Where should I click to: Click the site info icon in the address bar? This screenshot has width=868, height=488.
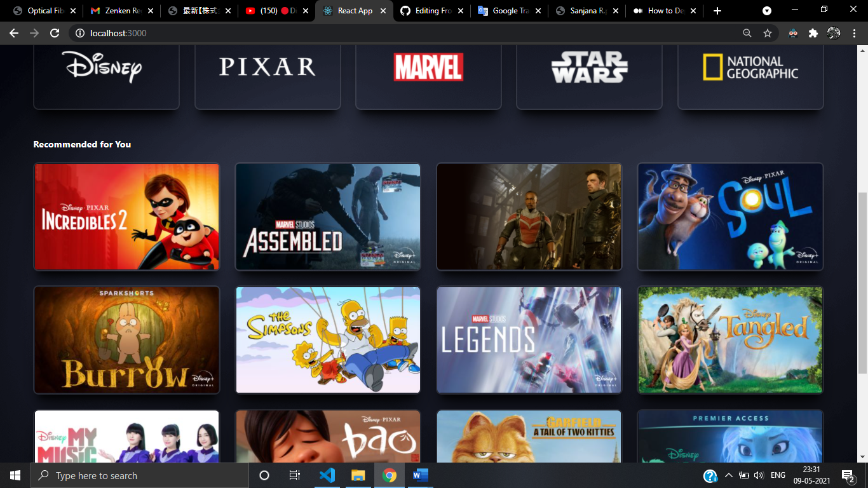tap(80, 34)
